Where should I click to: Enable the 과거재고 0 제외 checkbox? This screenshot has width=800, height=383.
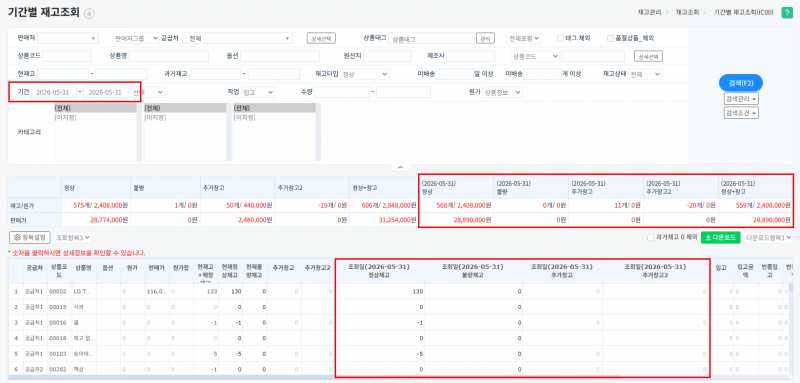click(650, 238)
